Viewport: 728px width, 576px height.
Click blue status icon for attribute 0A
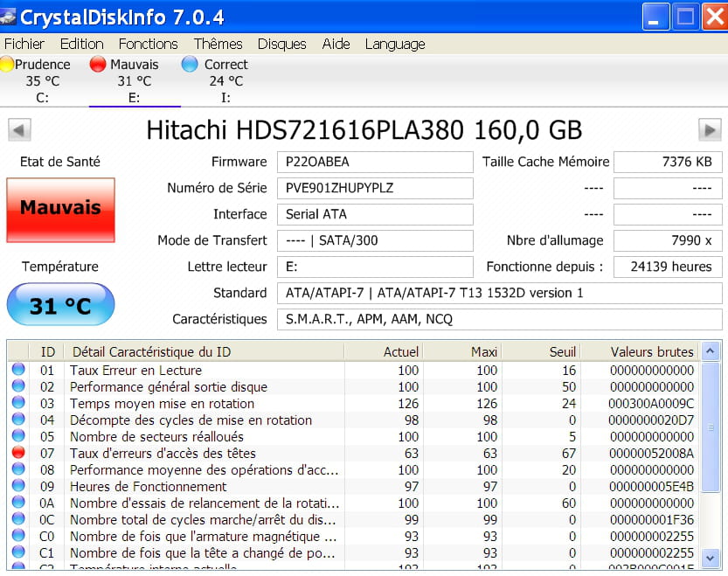click(18, 502)
